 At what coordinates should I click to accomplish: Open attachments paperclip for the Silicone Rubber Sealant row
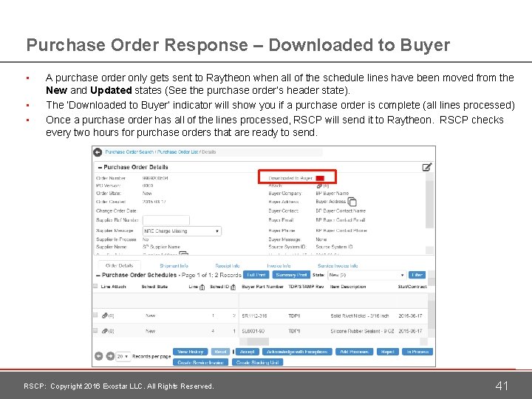[105, 331]
